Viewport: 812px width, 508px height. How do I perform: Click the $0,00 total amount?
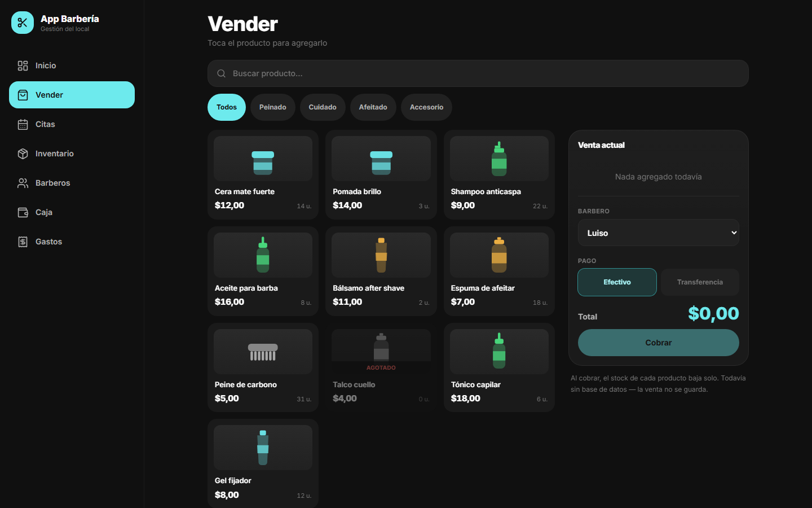tap(713, 313)
